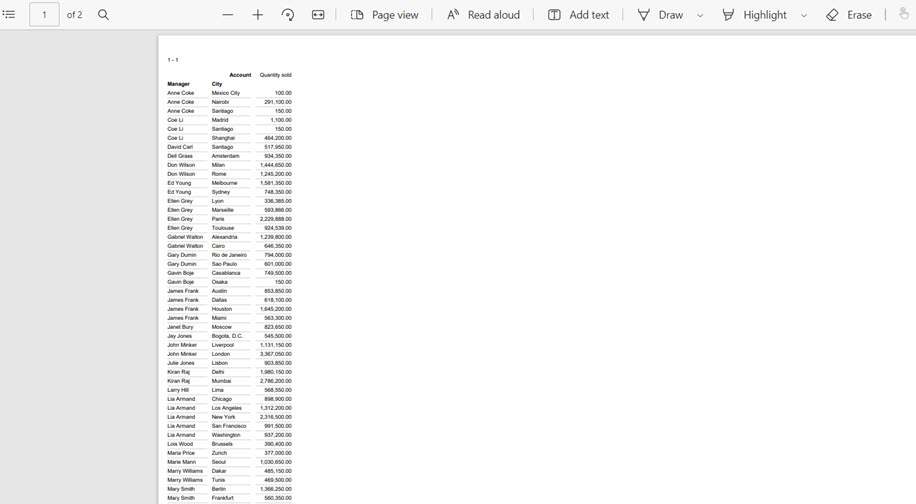
Task: Expand the Draw options dropdown
Action: click(700, 15)
